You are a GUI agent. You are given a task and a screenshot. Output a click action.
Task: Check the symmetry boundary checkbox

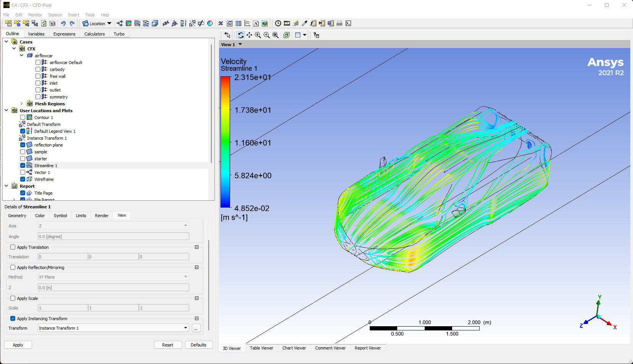tap(38, 97)
